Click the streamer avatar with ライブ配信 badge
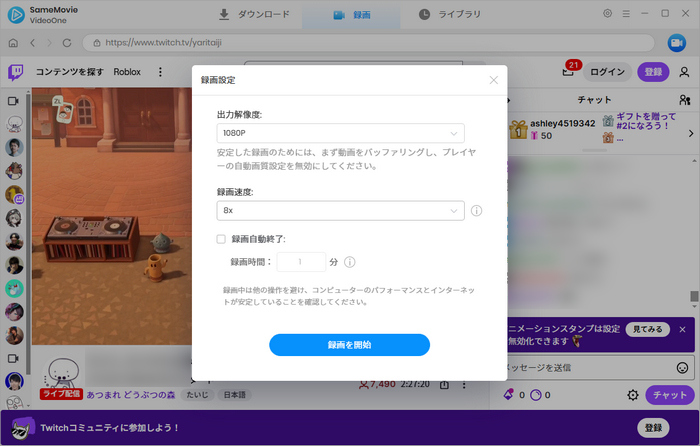This screenshot has height=446, width=700. pyautogui.click(x=63, y=374)
